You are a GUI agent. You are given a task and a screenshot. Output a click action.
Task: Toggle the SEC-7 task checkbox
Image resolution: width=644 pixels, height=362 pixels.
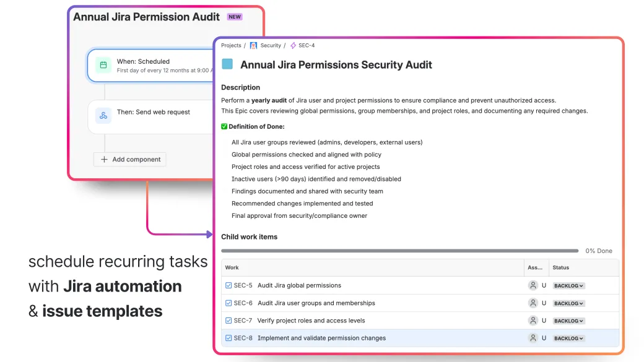(x=229, y=321)
